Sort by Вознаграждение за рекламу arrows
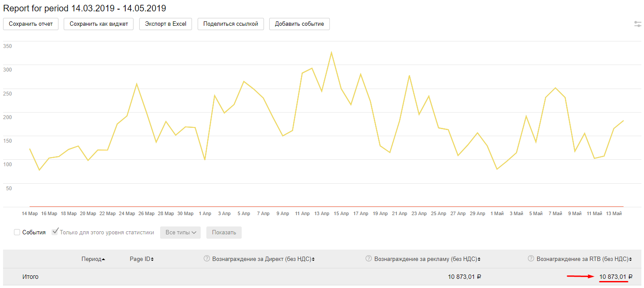This screenshot has width=644, height=288. [479, 259]
